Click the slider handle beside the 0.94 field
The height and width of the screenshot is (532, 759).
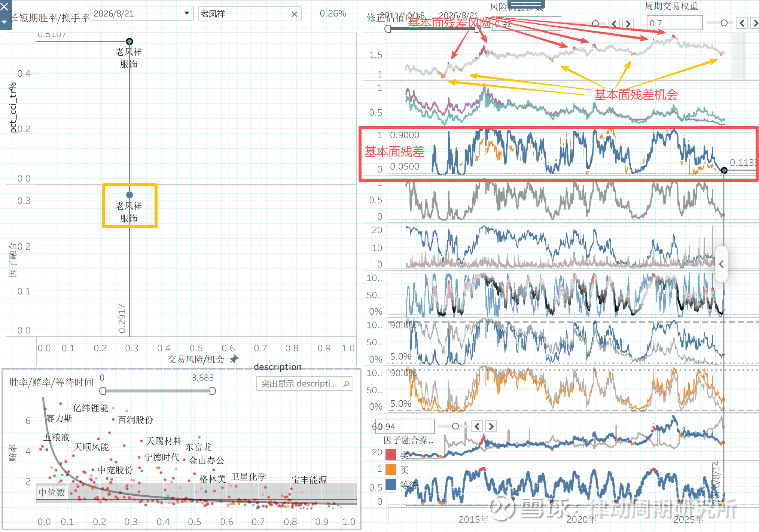[x=455, y=426]
